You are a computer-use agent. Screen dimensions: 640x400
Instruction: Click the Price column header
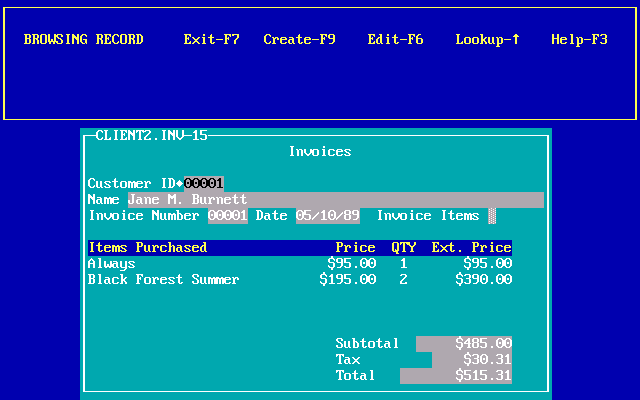355,247
